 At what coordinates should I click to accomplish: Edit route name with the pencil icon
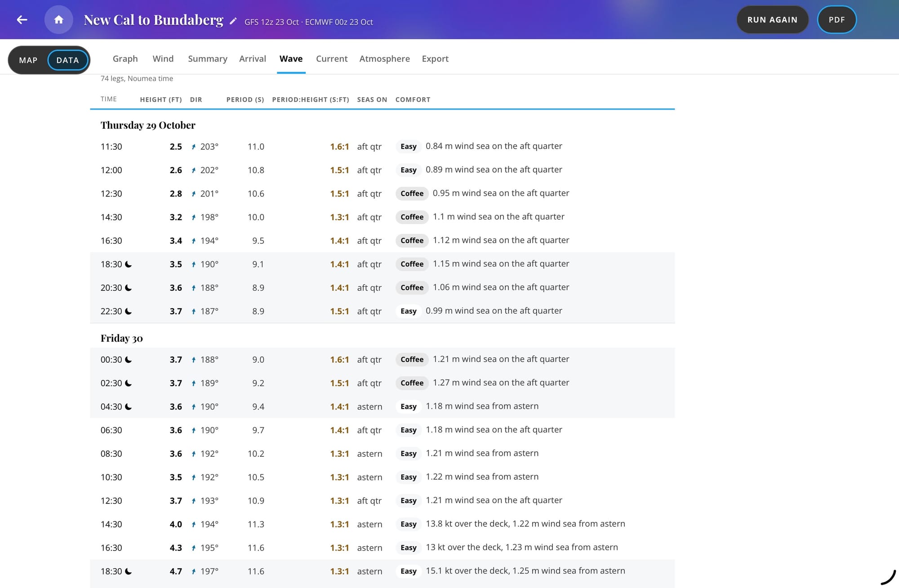coord(233,21)
